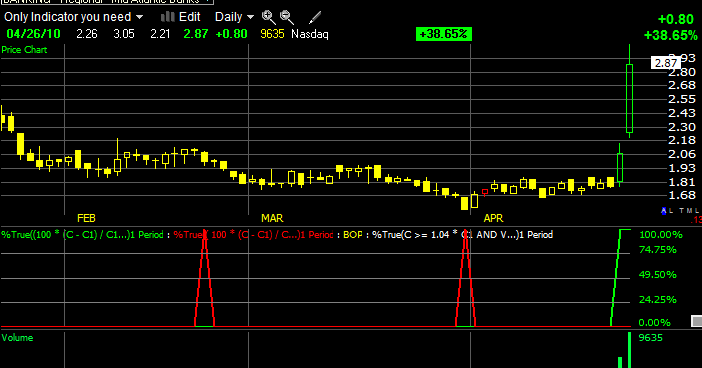The image size is (702, 368).
Task: Toggle the T scaling letter
Action: [681, 210]
